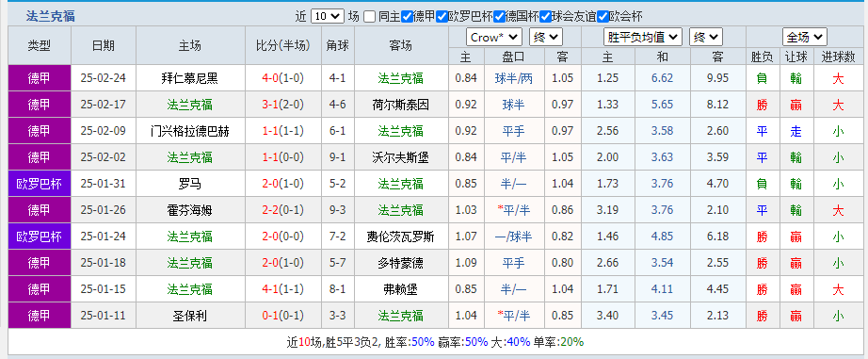Open the recent matches count dropdown showing 10
Viewport: 868px width, 359px height.
coord(328,17)
